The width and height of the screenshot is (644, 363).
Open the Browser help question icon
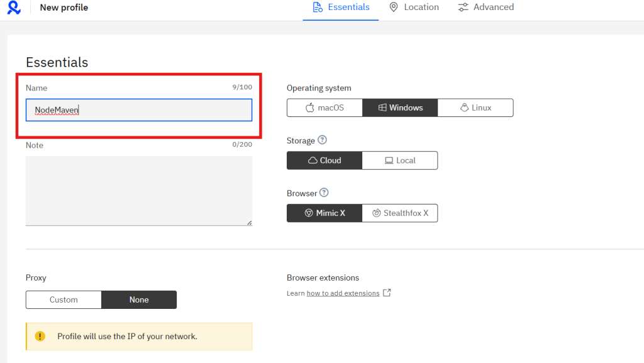pos(325,193)
